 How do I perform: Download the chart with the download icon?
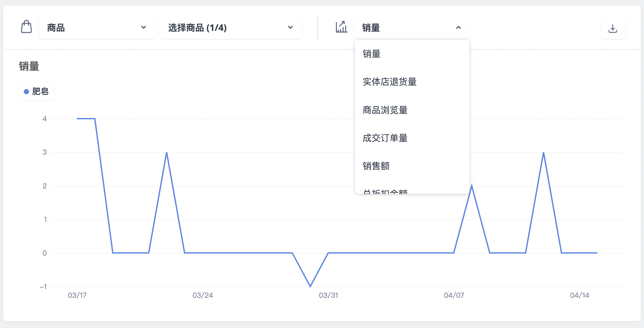[x=613, y=28]
